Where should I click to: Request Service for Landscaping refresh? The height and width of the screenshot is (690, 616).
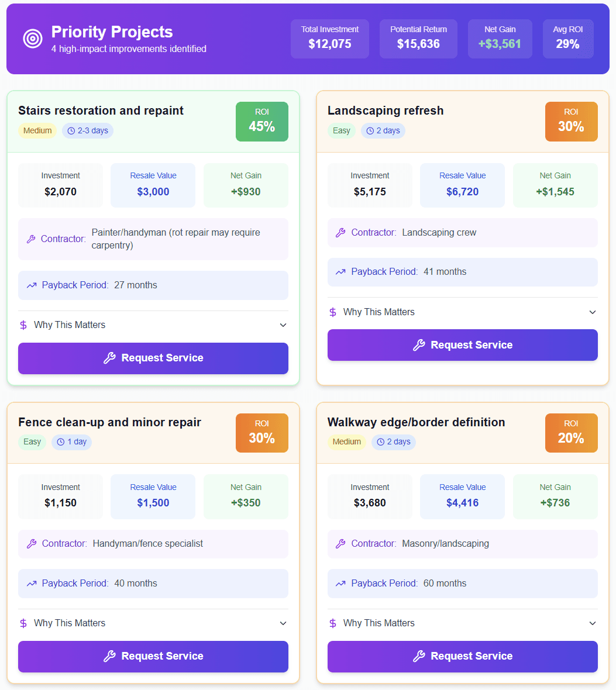tap(463, 345)
